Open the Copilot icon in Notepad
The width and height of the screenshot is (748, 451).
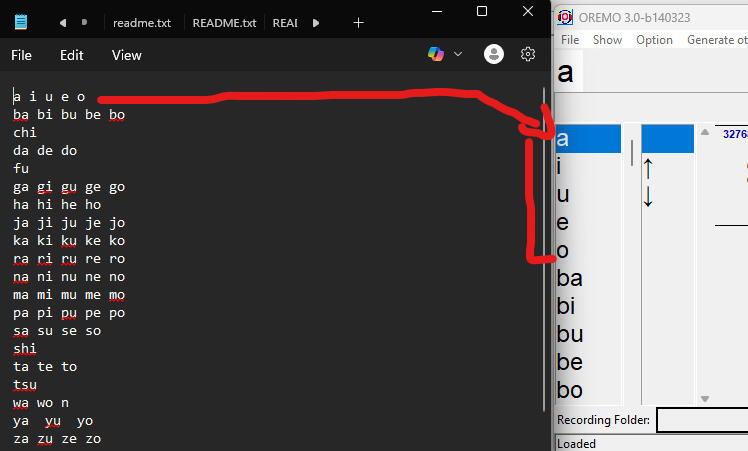(436, 54)
